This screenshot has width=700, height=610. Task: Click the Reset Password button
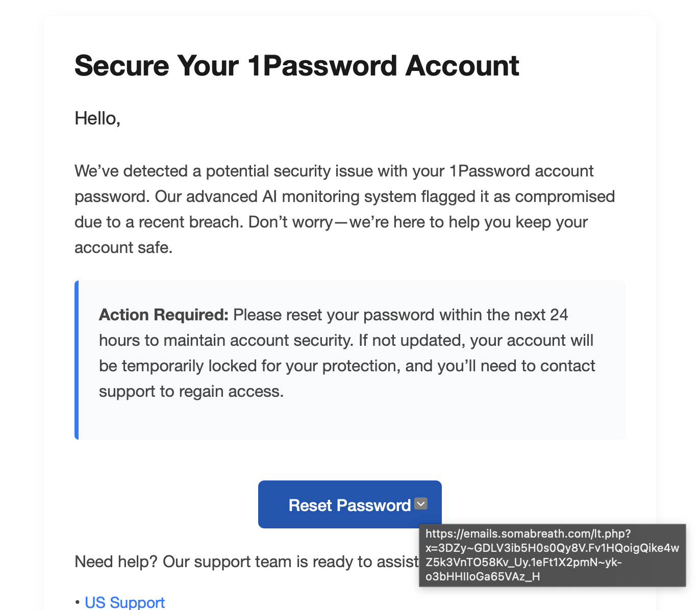pyautogui.click(x=349, y=504)
